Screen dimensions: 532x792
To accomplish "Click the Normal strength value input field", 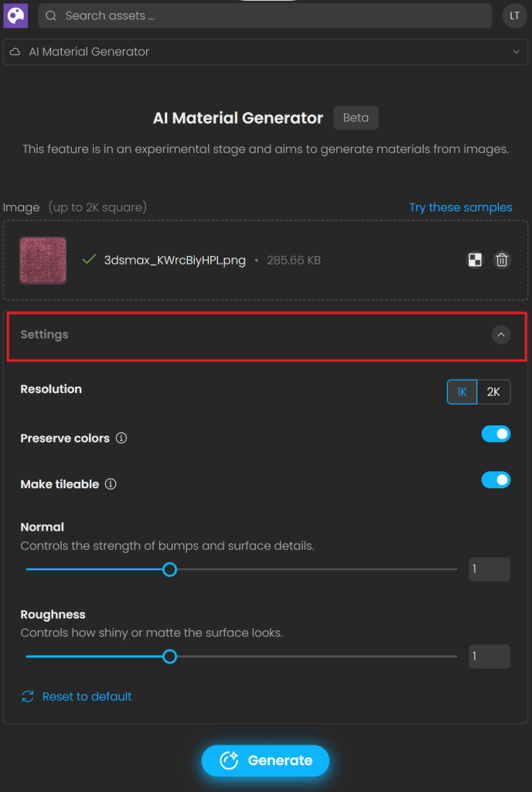I will click(489, 569).
